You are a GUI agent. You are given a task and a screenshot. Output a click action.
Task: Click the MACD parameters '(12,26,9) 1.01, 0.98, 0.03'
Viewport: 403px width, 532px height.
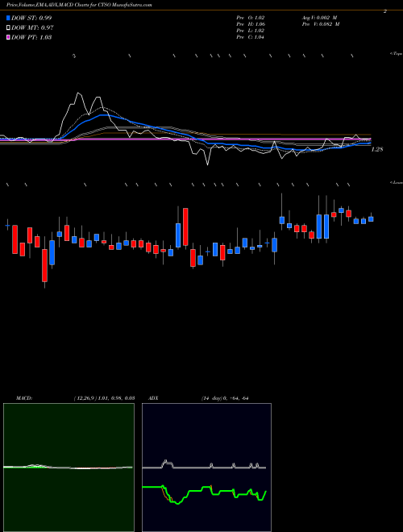pyautogui.click(x=104, y=398)
